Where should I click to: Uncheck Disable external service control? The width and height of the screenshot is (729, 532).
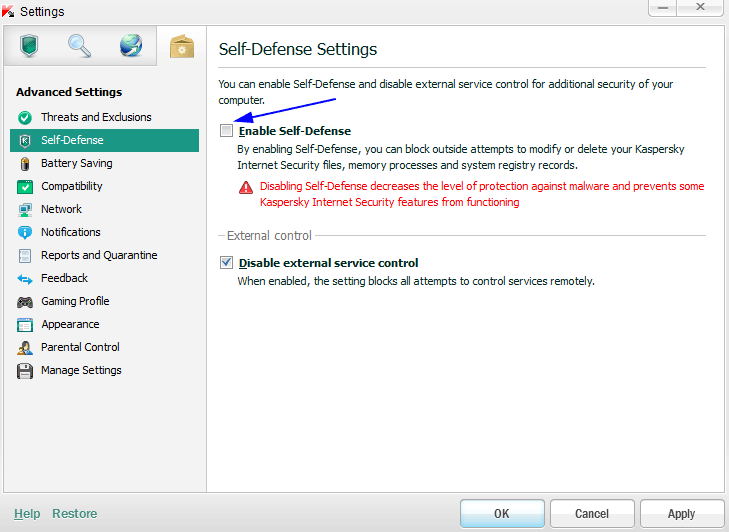tap(226, 263)
